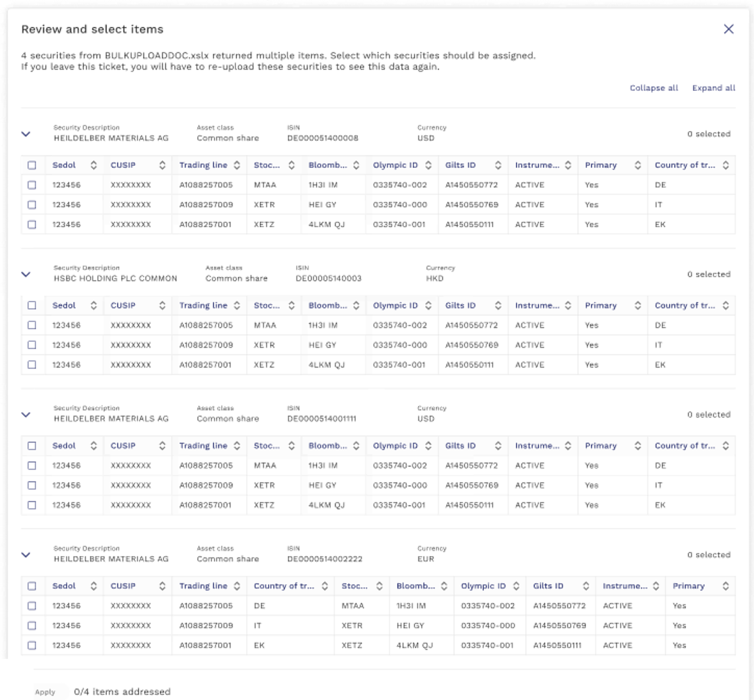Sort HSBC table by Sedol icon

[93, 305]
